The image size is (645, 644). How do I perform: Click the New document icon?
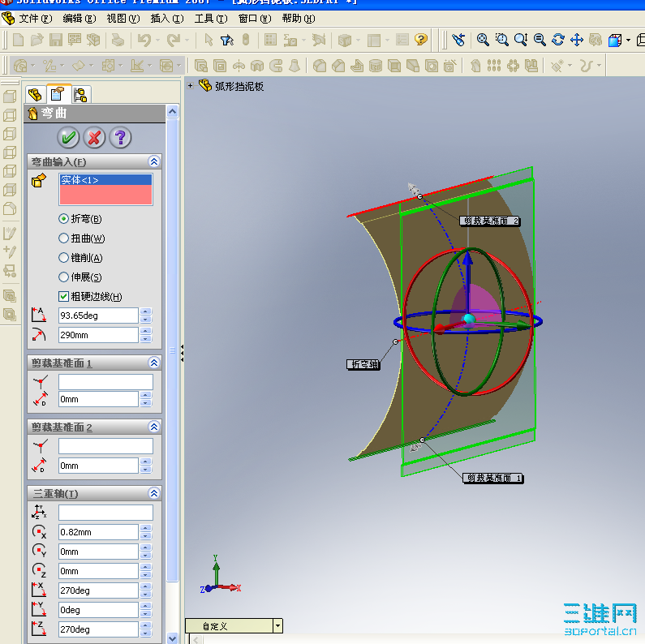point(18,40)
